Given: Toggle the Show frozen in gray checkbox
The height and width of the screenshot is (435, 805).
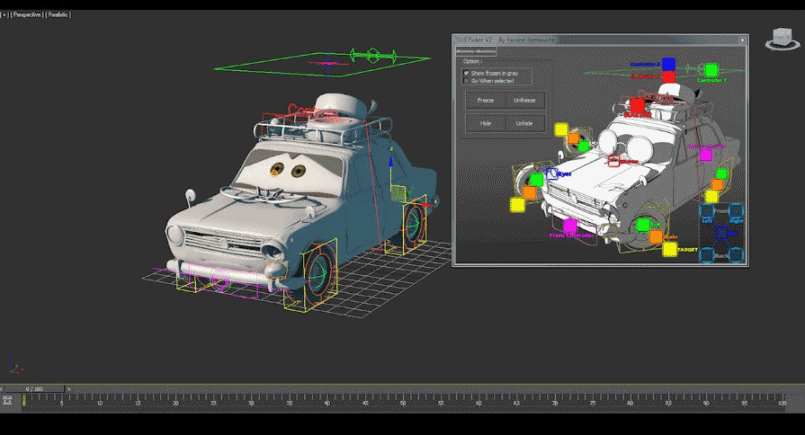Looking at the screenshot, I should [x=466, y=73].
